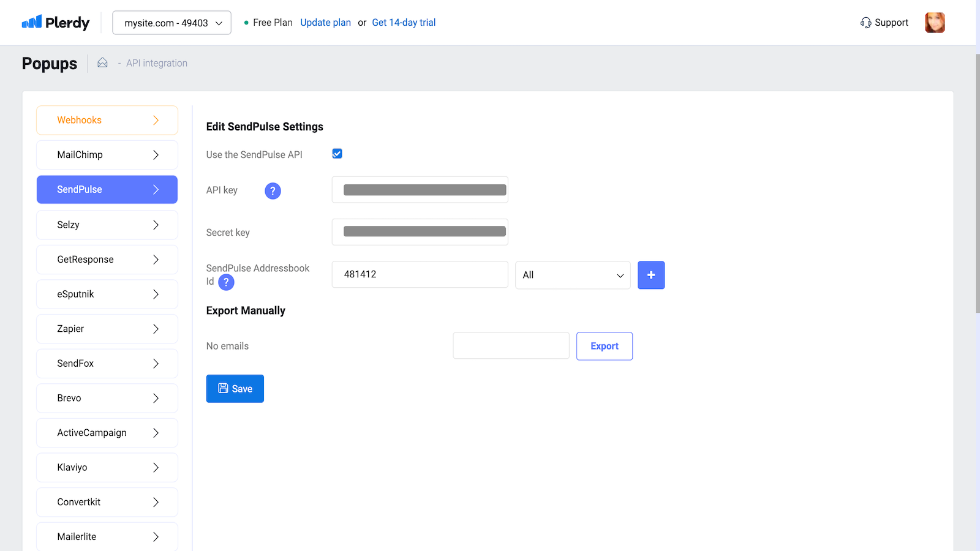The width and height of the screenshot is (980, 551).
Task: Expand the All dropdown
Action: pyautogui.click(x=573, y=275)
